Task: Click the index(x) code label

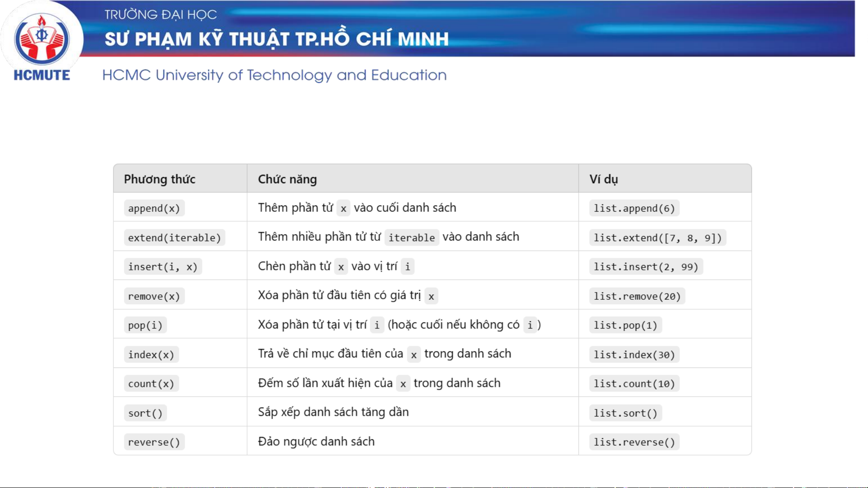Action: coord(151,354)
